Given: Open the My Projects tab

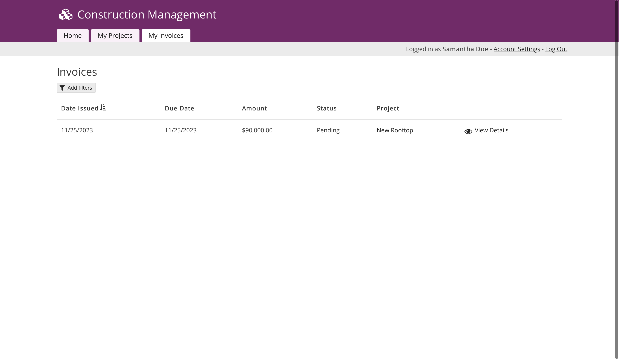Looking at the screenshot, I should pos(115,35).
